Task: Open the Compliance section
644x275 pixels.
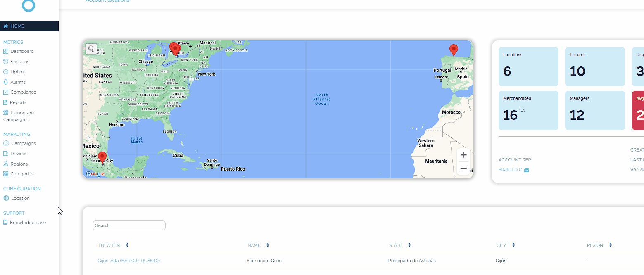Action: [x=23, y=92]
